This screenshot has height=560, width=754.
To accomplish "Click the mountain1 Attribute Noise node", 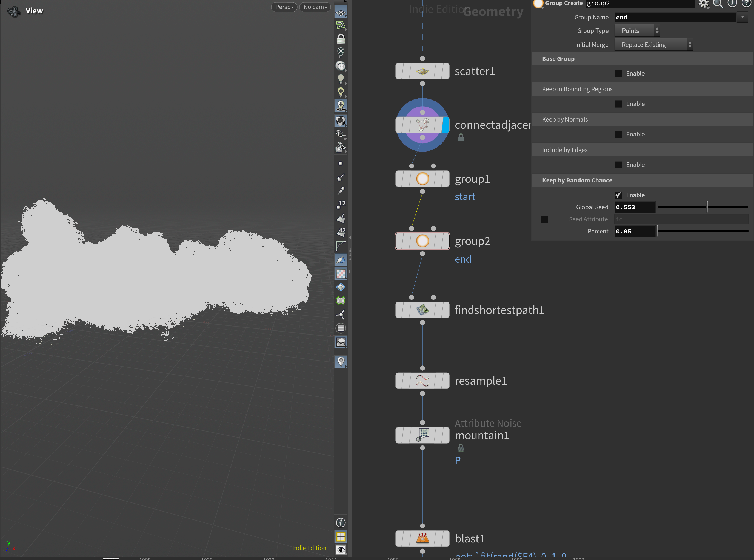I will pyautogui.click(x=422, y=435).
